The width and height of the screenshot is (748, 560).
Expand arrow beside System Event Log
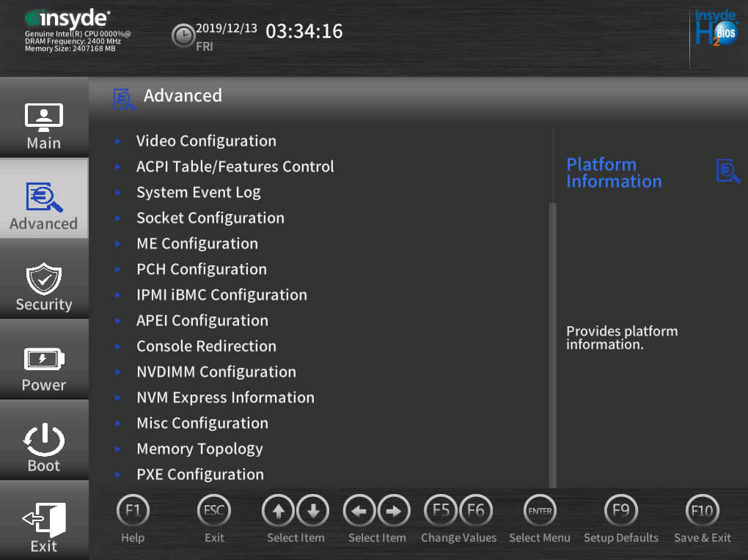click(118, 192)
